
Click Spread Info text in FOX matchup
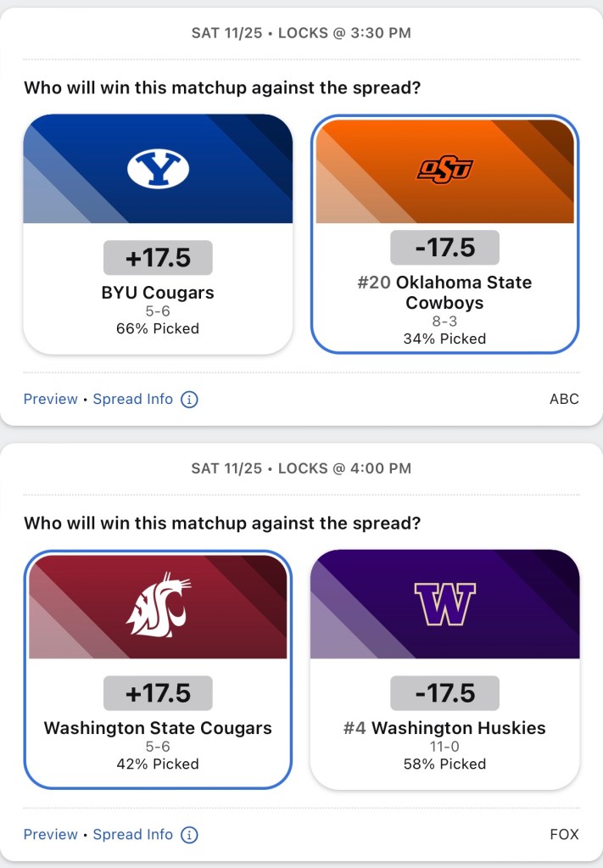[x=133, y=835]
